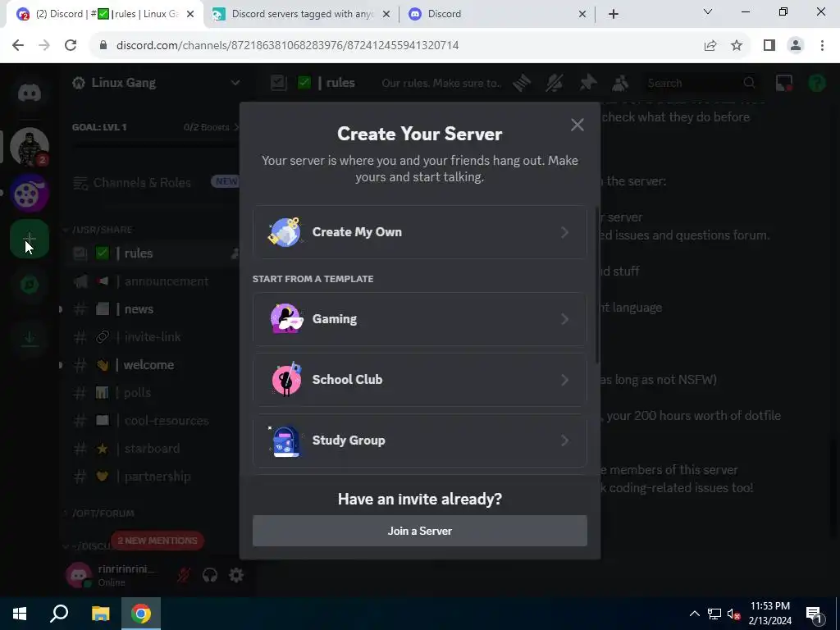840x630 pixels.
Task: Click the Add a Server plus icon
Action: 30,239
